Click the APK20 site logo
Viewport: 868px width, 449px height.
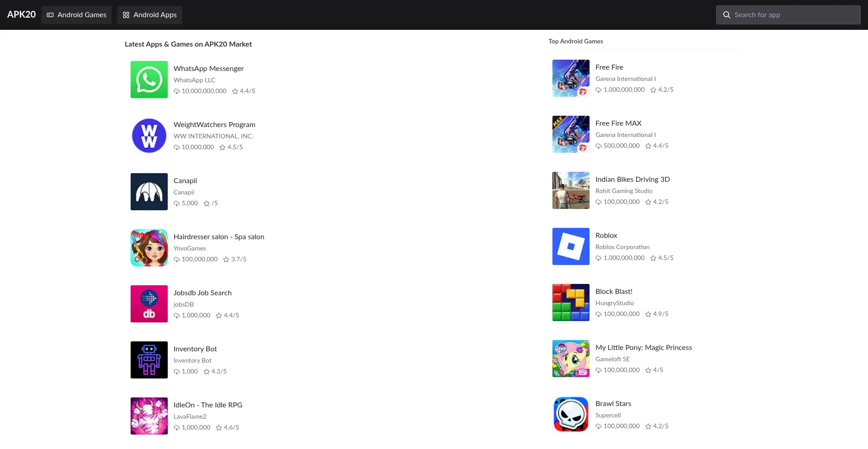click(x=21, y=14)
